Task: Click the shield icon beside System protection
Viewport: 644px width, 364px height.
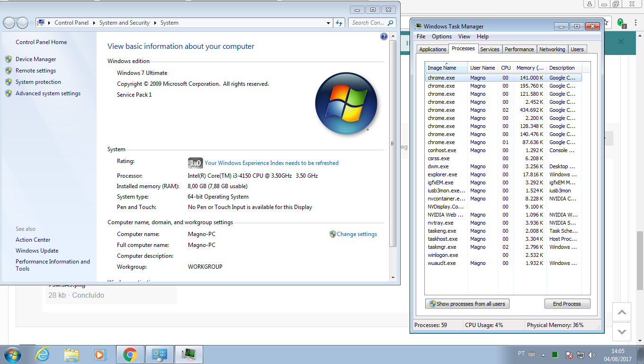Action: 9,82
